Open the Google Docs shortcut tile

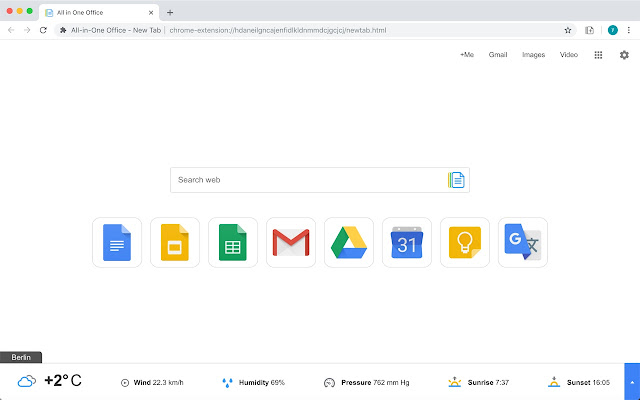point(117,242)
